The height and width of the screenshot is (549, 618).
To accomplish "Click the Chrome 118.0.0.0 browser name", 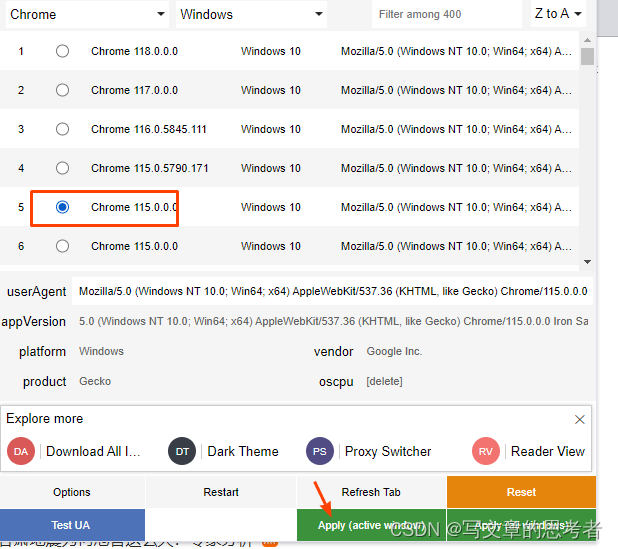I will click(134, 51).
